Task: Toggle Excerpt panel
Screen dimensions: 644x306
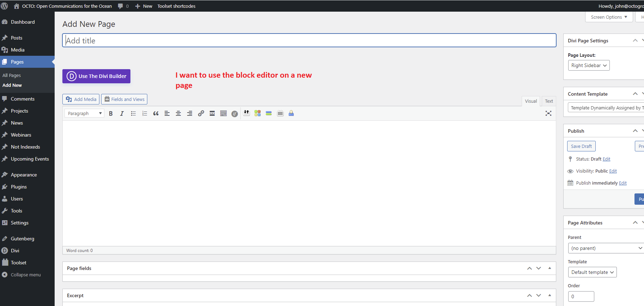Action: 550,295
